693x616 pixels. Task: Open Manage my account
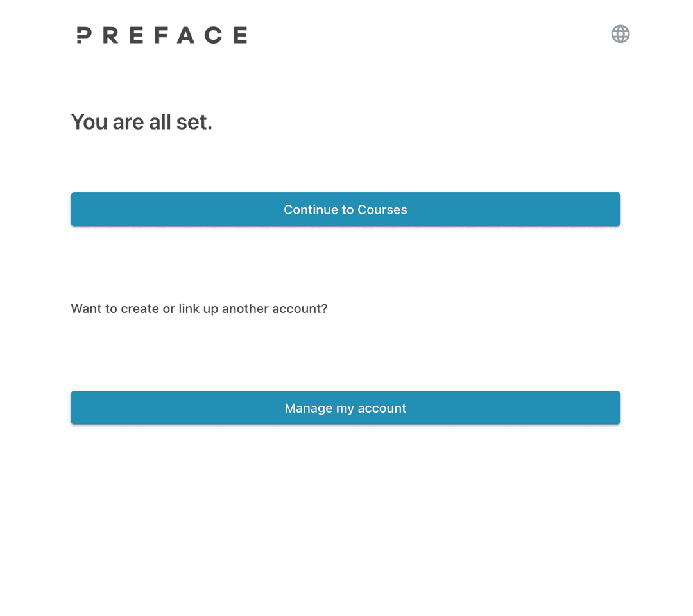[x=345, y=408]
